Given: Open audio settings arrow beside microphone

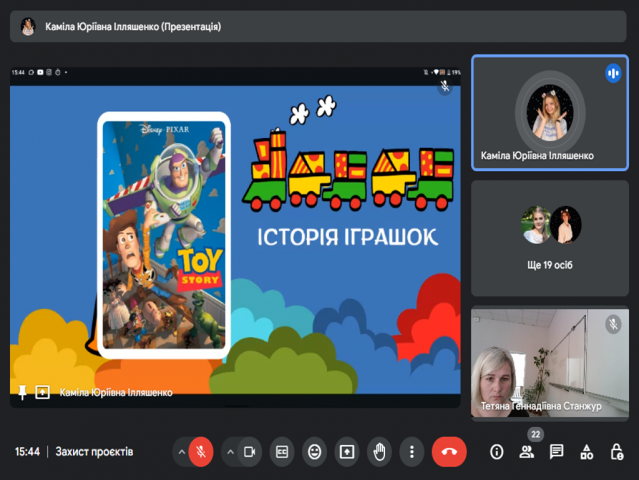Looking at the screenshot, I should tap(182, 451).
